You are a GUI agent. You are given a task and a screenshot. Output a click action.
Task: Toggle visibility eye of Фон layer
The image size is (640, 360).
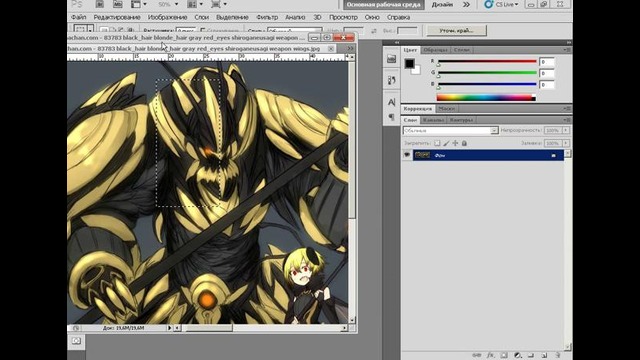(407, 155)
